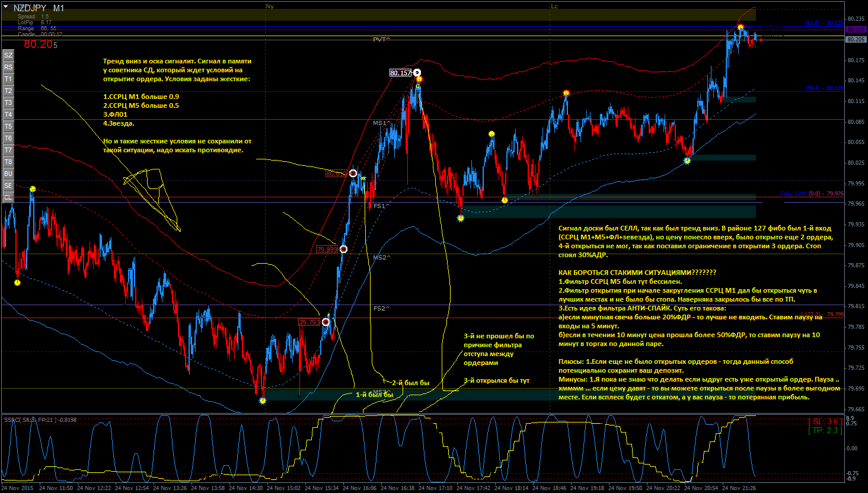Click the SE sell button
Viewport: 868px width, 493px height.
8,185
